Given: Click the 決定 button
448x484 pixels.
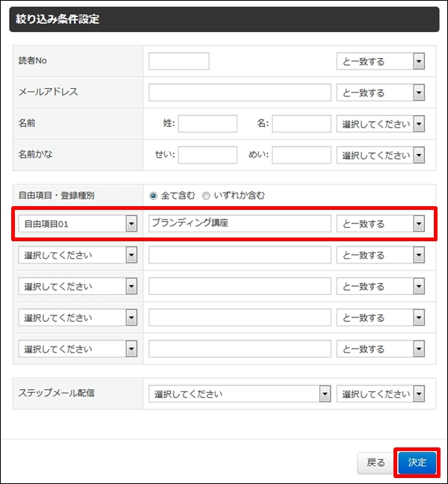Looking at the screenshot, I should tap(417, 462).
